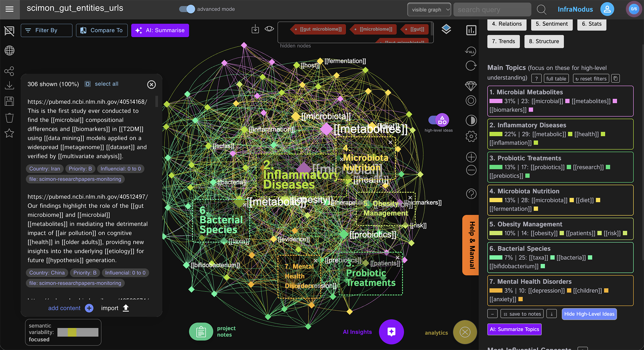The image size is (644, 350).
Task: Click the full table button
Action: [x=556, y=79]
